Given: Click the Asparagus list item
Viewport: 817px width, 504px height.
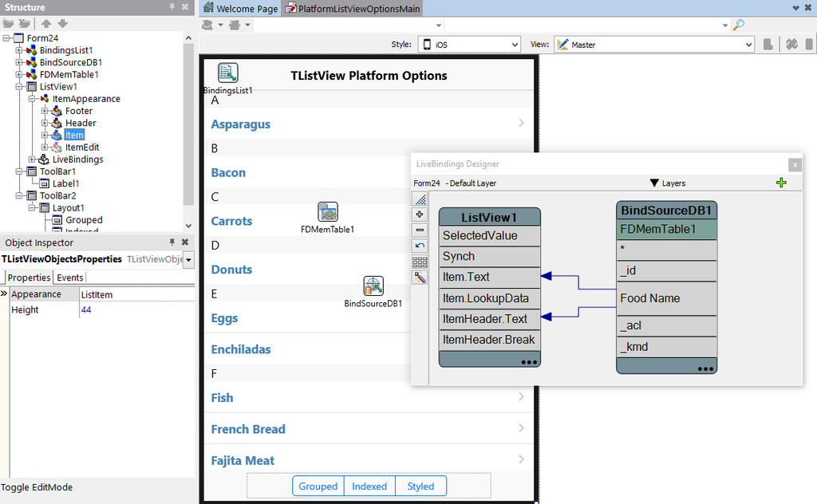Looking at the screenshot, I should pyautogui.click(x=241, y=124).
